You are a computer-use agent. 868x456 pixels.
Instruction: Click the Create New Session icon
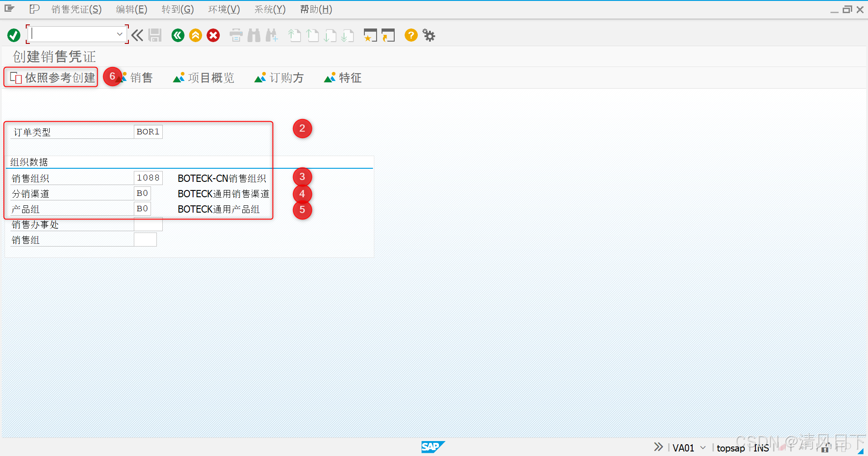pyautogui.click(x=370, y=35)
